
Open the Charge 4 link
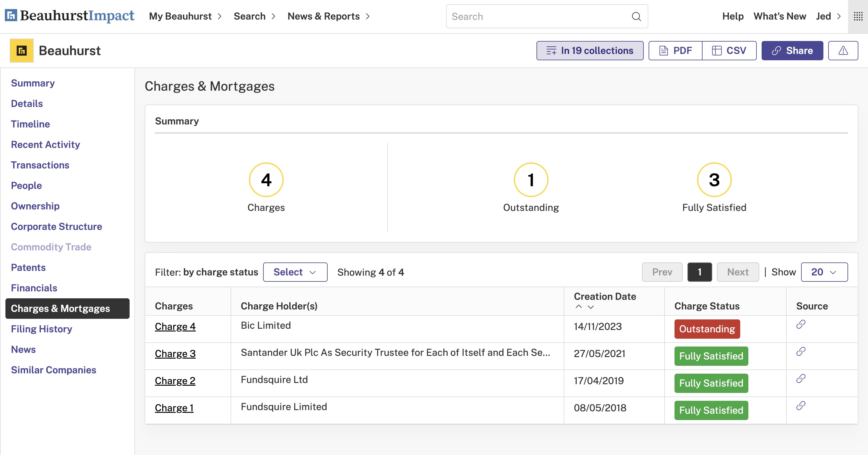tap(175, 327)
